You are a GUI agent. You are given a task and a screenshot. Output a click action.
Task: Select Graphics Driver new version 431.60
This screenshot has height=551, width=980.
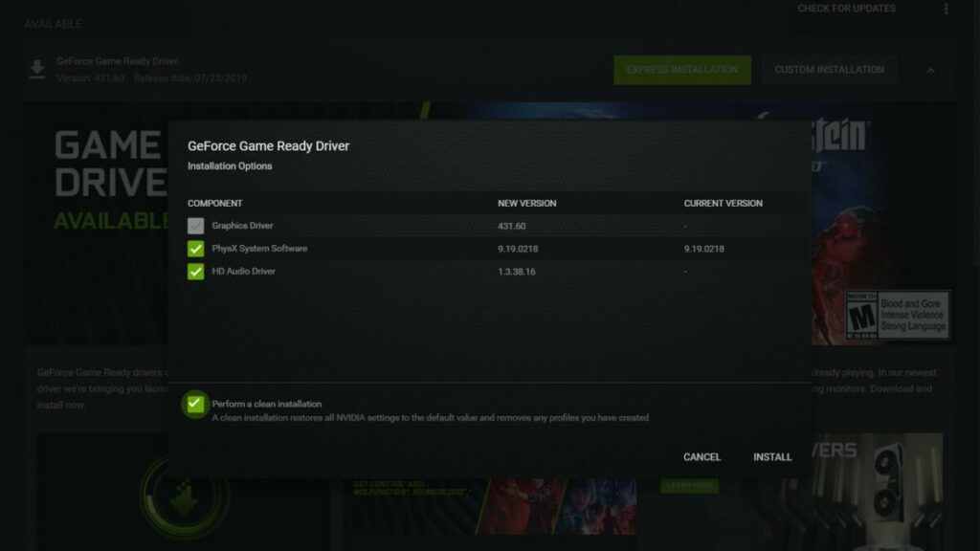click(x=511, y=226)
